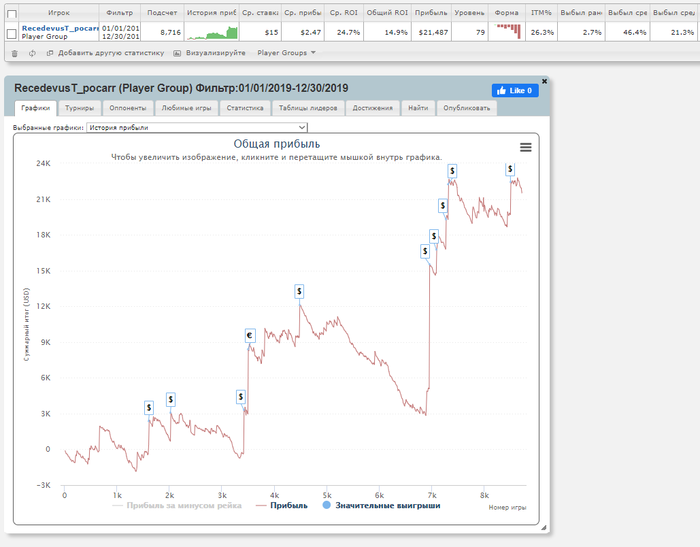Click the red Форма bar chart thumbnail
Screen dimensions: 700x547
click(x=508, y=31)
